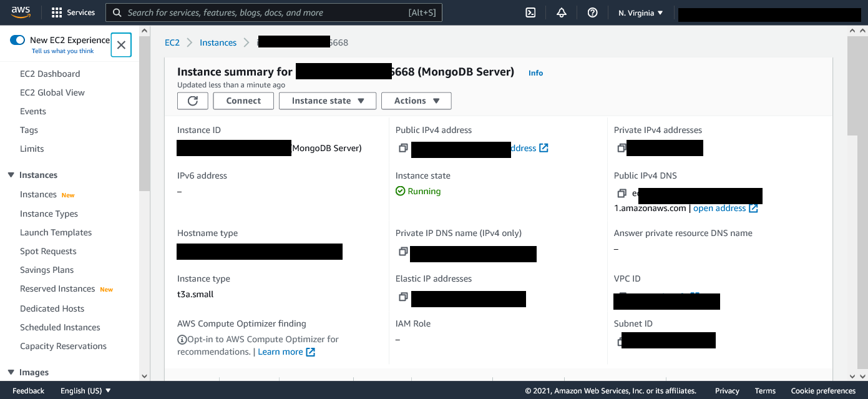Open EC2 Global View
The image size is (868, 399).
click(x=52, y=92)
